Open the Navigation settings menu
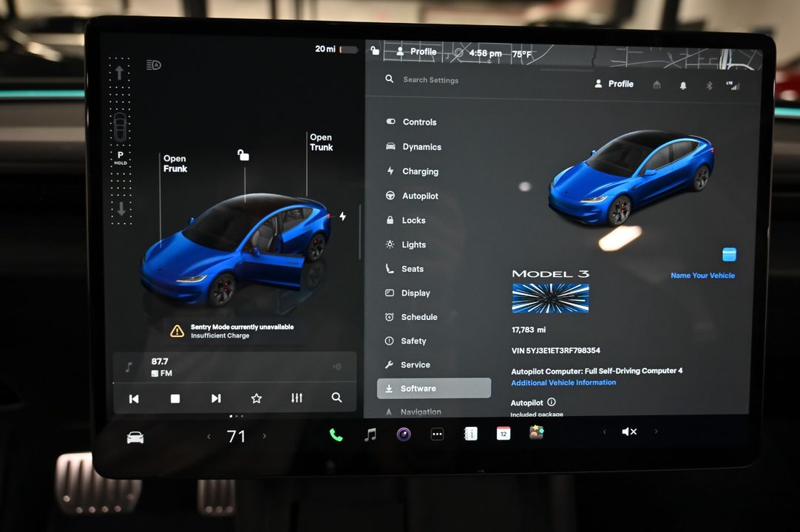 click(x=414, y=411)
